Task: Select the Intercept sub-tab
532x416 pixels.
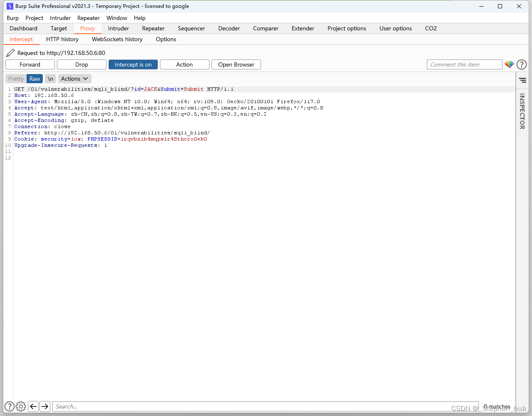Action: pos(21,39)
